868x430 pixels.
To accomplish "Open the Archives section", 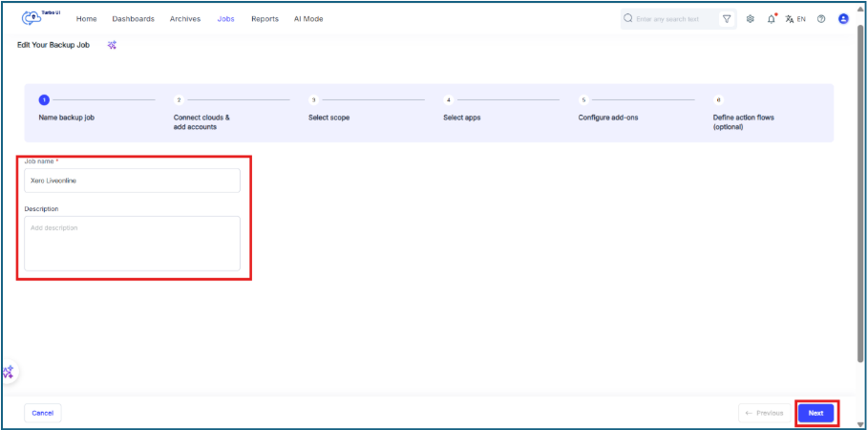I will tap(185, 19).
